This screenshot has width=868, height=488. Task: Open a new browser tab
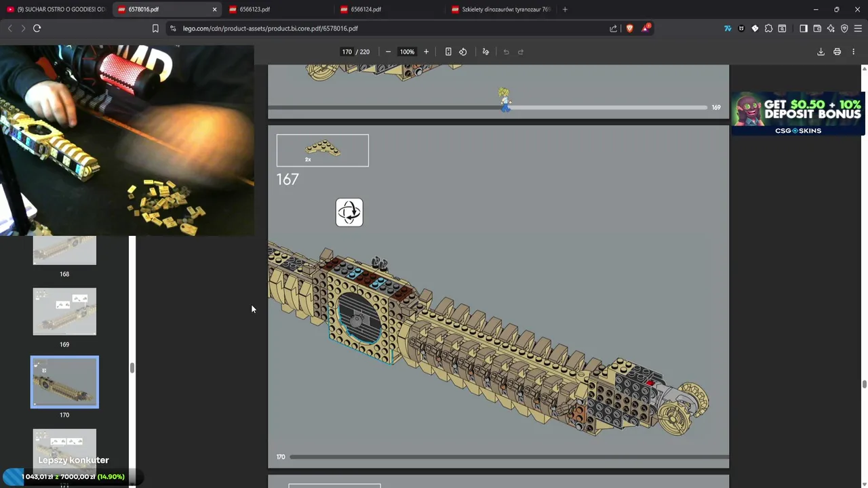(565, 9)
